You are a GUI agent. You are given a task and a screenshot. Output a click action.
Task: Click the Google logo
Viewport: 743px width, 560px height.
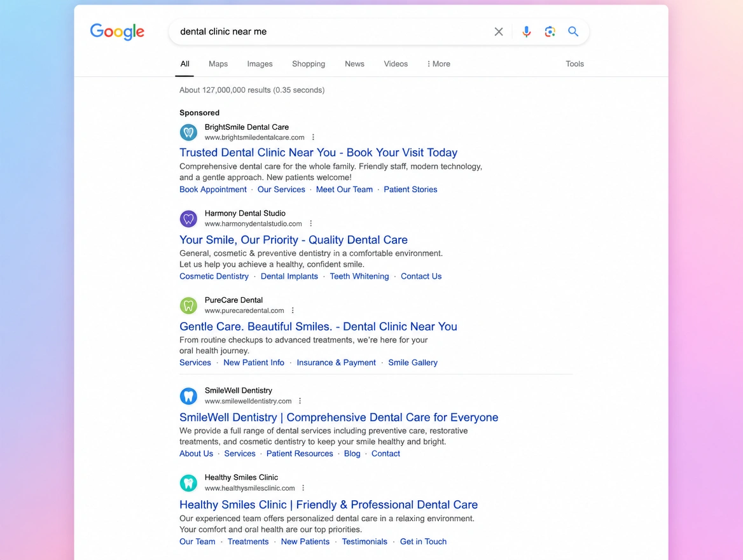tap(117, 32)
